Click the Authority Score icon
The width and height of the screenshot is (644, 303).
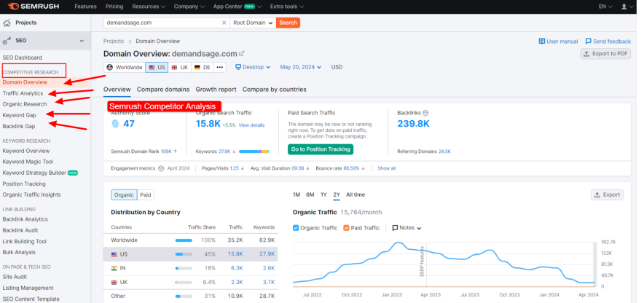coord(115,124)
